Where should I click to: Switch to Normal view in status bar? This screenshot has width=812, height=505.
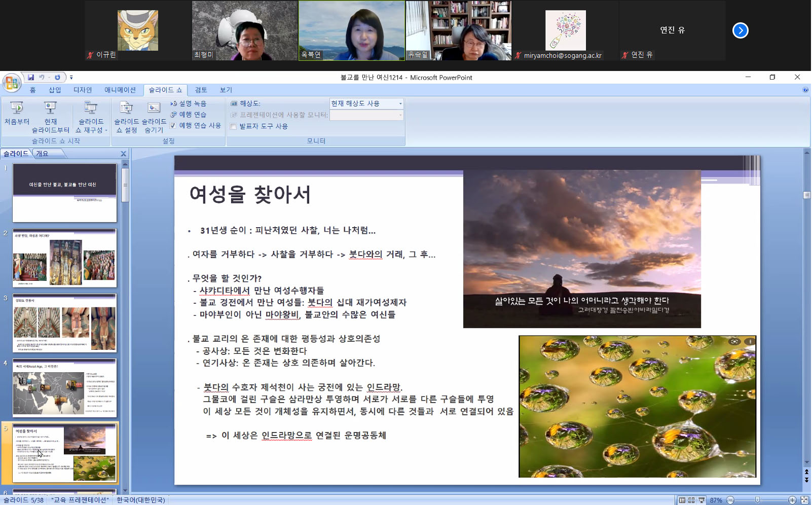tap(682, 500)
